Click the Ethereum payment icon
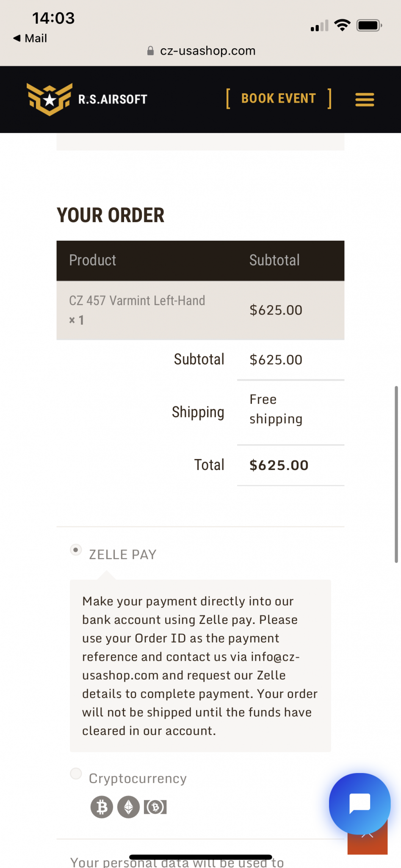Screen dimensions: 401x868 click(x=128, y=807)
